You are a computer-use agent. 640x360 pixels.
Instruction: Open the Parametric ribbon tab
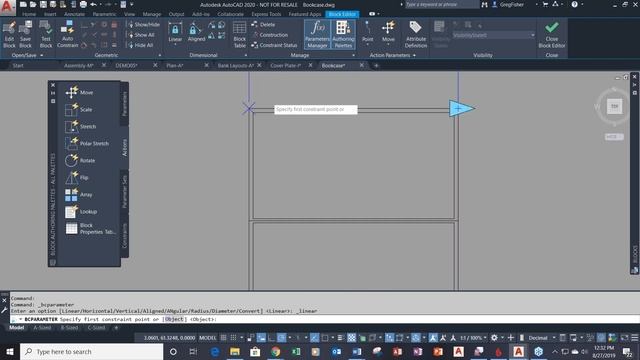[104, 14]
